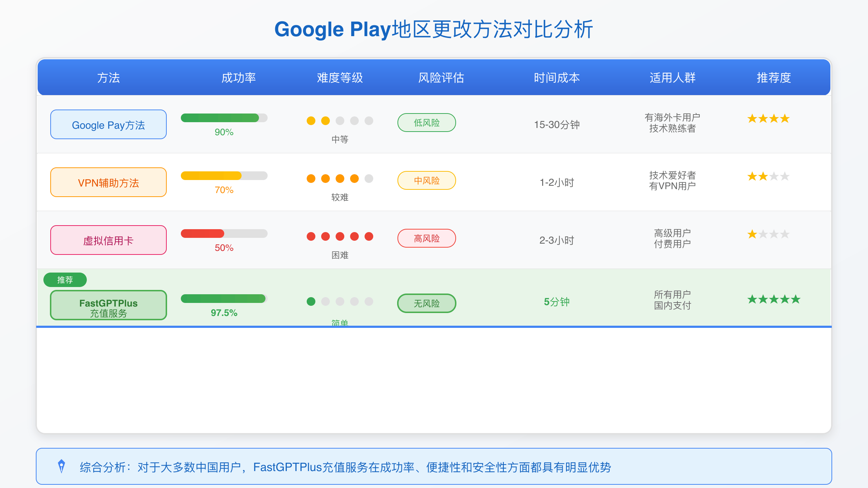Click the 70% percentage text

(x=224, y=190)
